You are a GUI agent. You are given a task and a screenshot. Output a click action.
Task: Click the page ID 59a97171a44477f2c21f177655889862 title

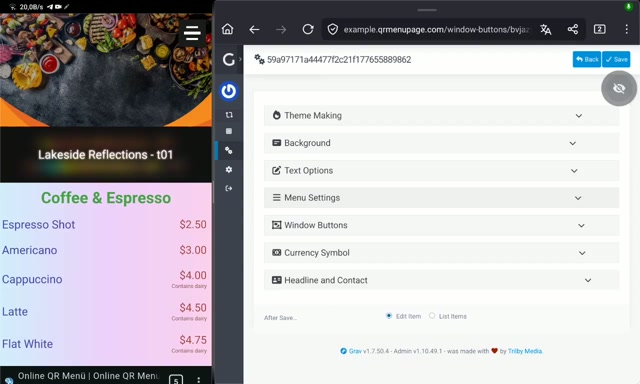pyautogui.click(x=339, y=60)
